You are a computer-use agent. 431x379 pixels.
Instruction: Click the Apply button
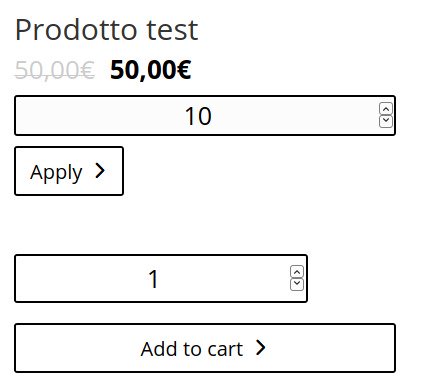point(69,171)
